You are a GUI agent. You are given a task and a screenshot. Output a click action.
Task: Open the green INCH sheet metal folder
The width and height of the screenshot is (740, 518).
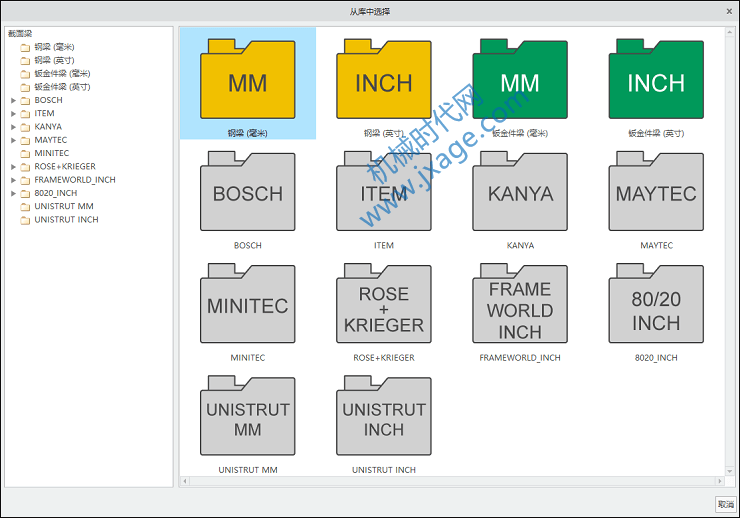point(656,79)
